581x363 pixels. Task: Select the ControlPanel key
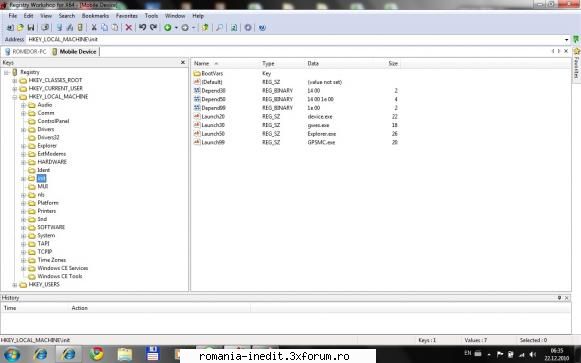coord(53,121)
